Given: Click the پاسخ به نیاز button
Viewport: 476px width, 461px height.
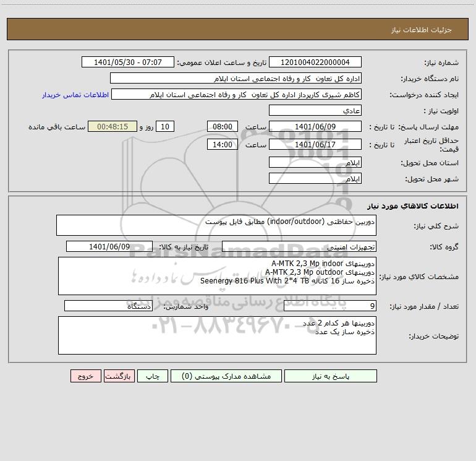Looking at the screenshot, I should [x=330, y=376].
